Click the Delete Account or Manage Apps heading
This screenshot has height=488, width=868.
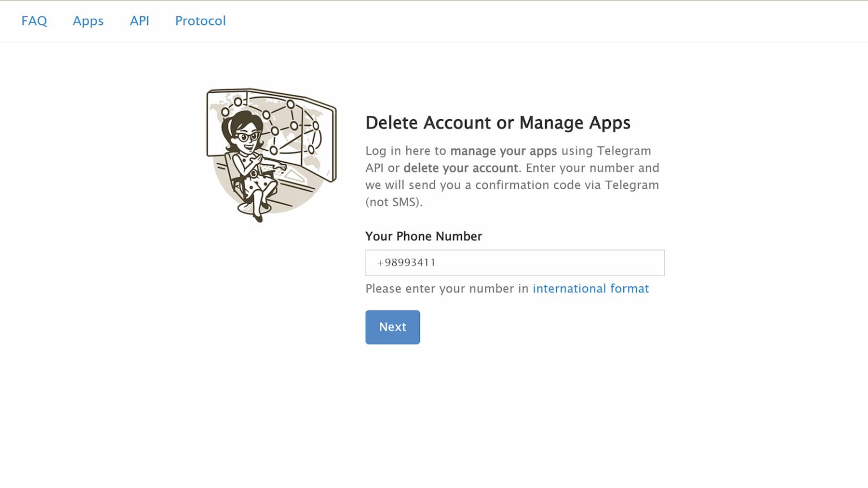pyautogui.click(x=497, y=123)
